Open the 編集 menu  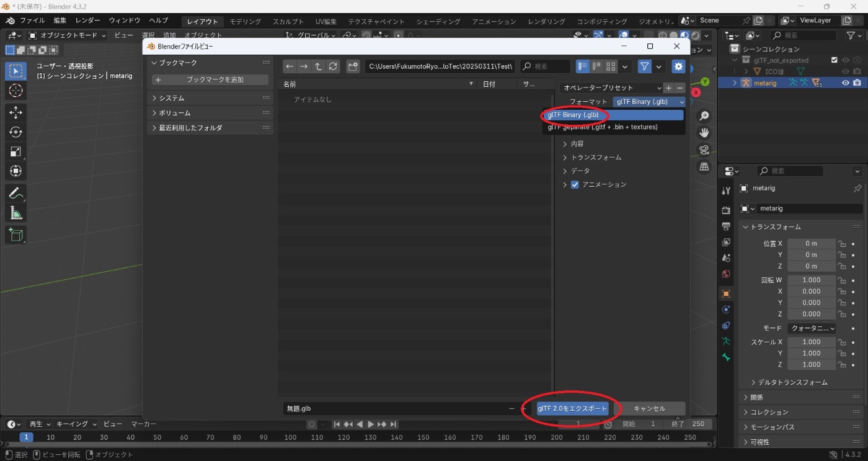pos(60,21)
